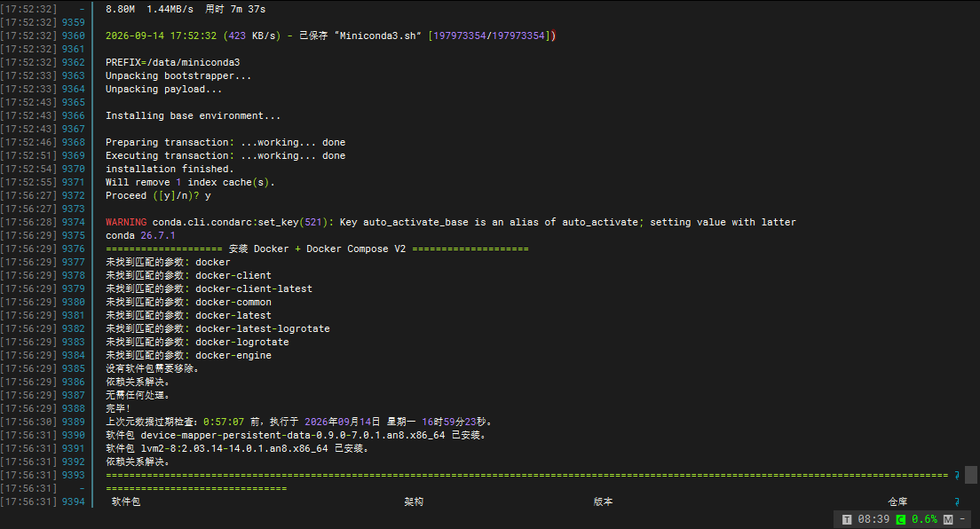Select log line number 9359
This screenshot has height=529, width=980.
click(73, 22)
